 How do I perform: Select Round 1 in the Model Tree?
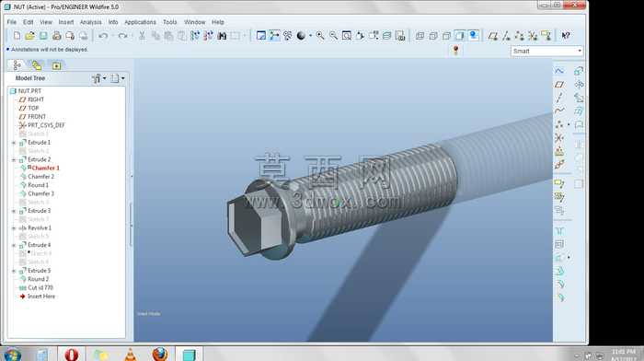point(39,185)
